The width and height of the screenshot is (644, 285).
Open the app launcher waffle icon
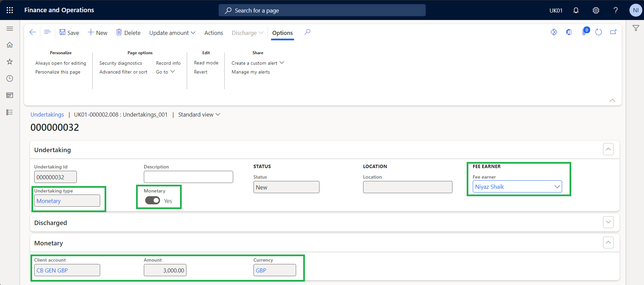[10, 10]
